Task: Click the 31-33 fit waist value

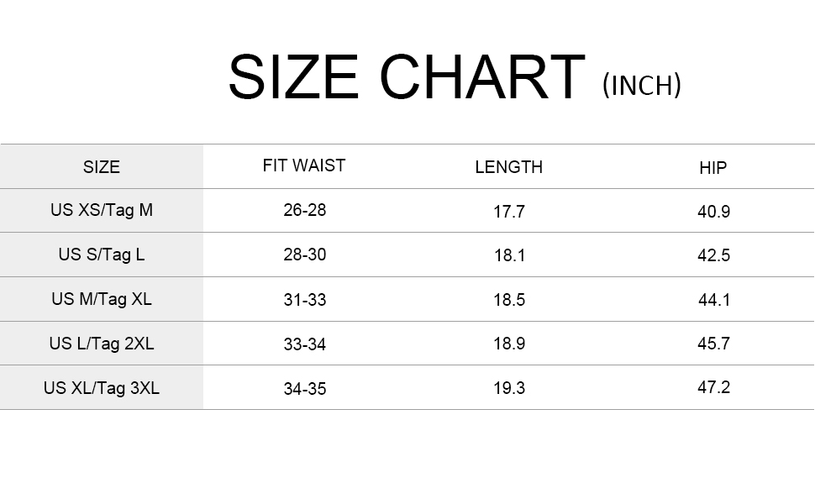Action: tap(305, 300)
